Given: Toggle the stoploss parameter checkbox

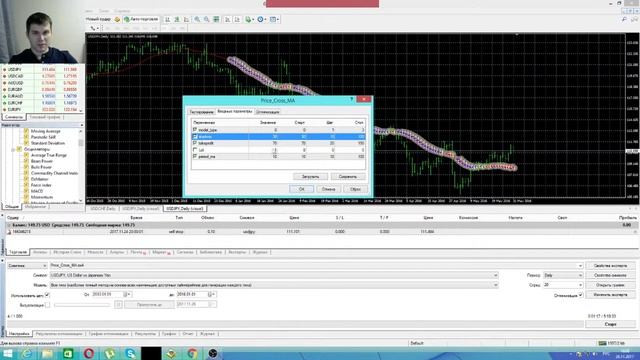Looking at the screenshot, I should (x=195, y=136).
